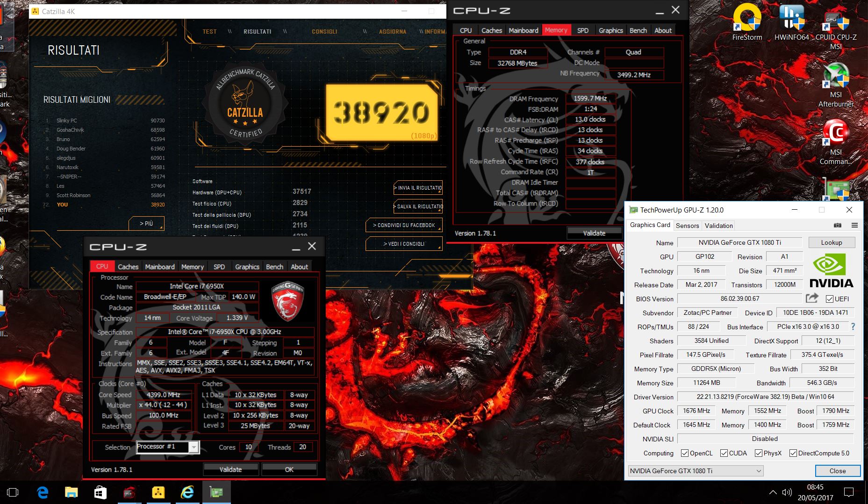Image resolution: width=868 pixels, height=504 pixels.
Task: Click the PIÙ button under top results
Action: click(147, 224)
